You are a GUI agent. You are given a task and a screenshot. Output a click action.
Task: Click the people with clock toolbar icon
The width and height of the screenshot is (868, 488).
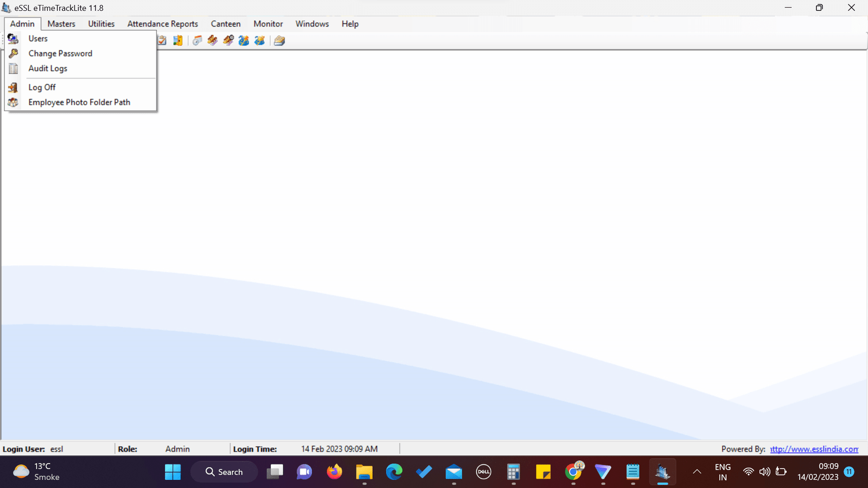pyautogui.click(x=228, y=41)
